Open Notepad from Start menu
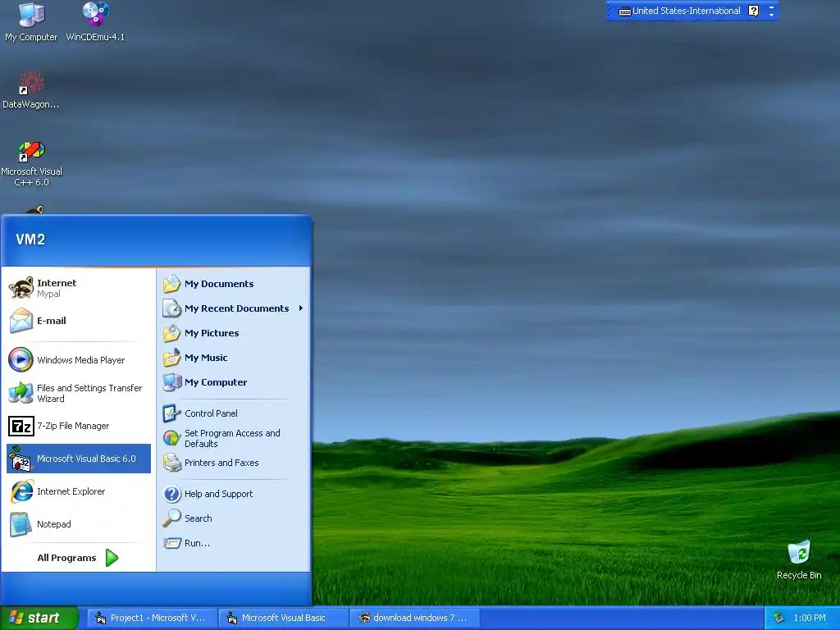The width and height of the screenshot is (840, 630). coord(79,524)
